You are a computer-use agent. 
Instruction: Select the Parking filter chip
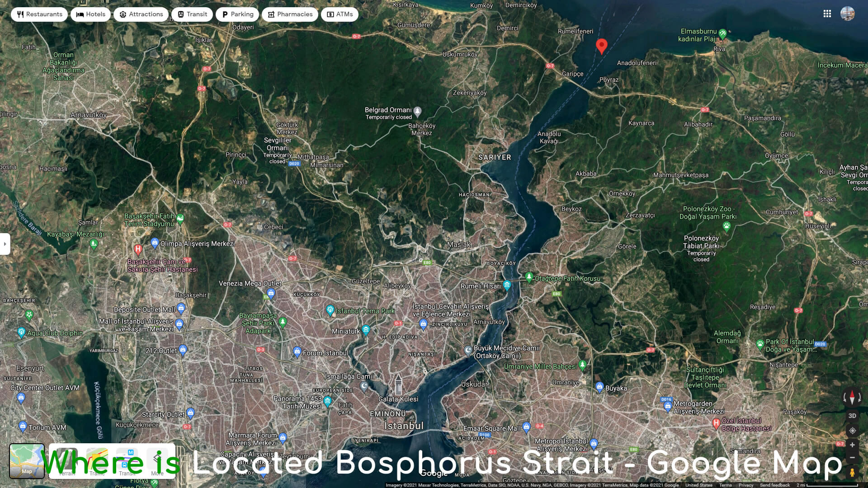[237, 14]
